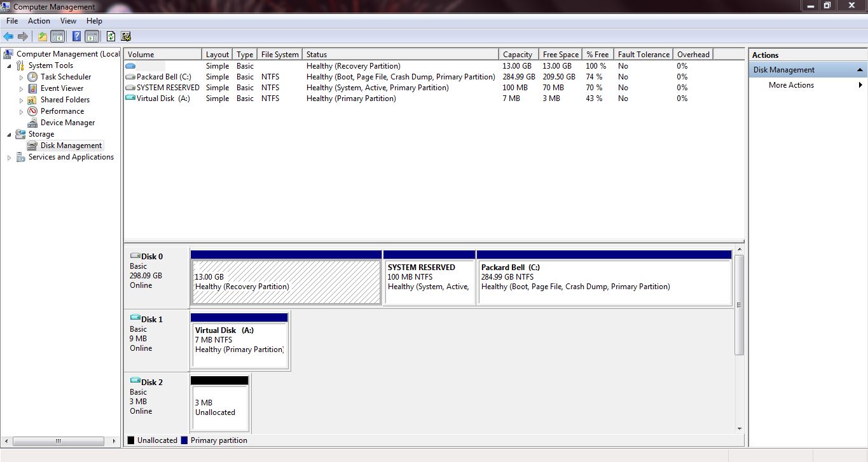Toggle the Show/Hide Action Pane button
Image resolution: width=868 pixels, height=462 pixels.
click(92, 36)
